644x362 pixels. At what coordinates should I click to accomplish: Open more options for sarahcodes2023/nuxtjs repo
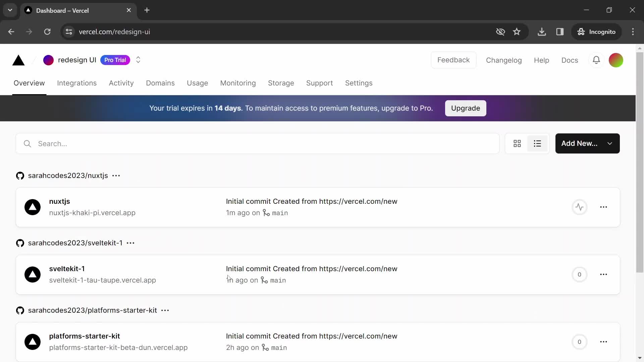116,176
